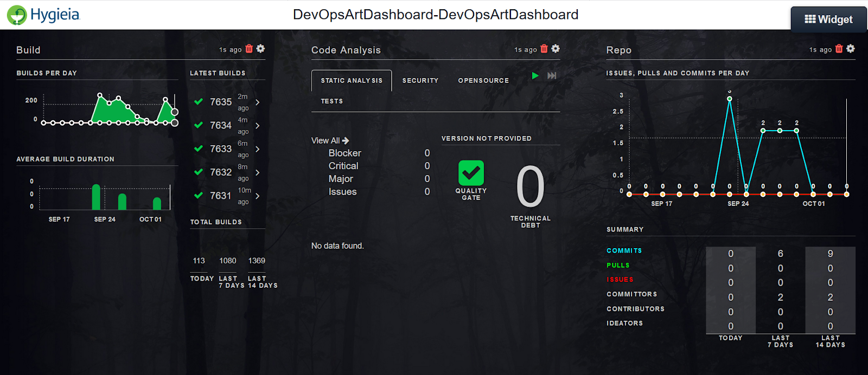
Task: Click the skip-forward icon in Code Analysis
Action: (552, 76)
